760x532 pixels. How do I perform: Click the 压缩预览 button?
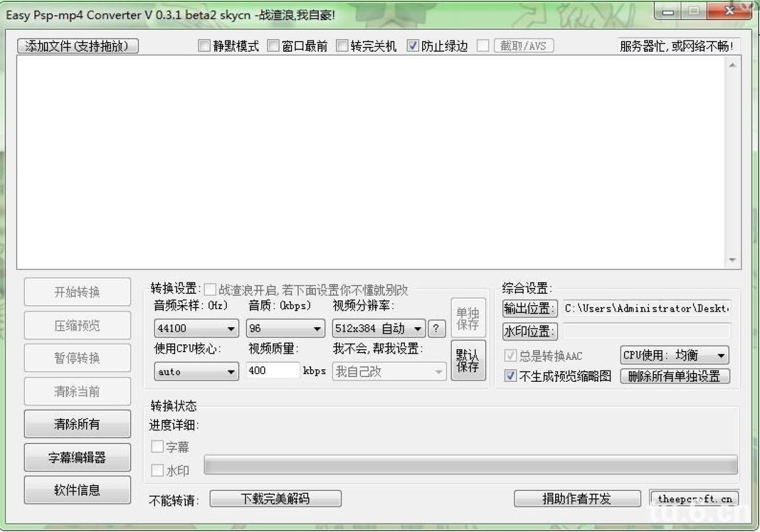tap(77, 325)
